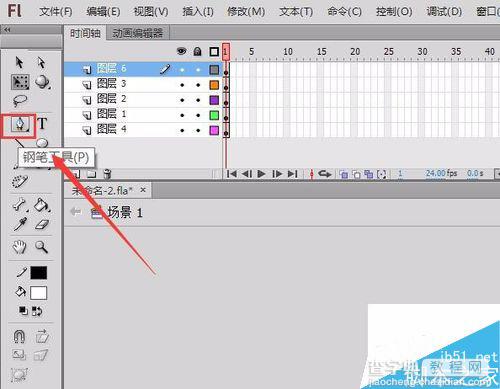Open Modify Onion Markers
Image resolution: width=500 pixels, height=389 pixels.
(x=381, y=174)
